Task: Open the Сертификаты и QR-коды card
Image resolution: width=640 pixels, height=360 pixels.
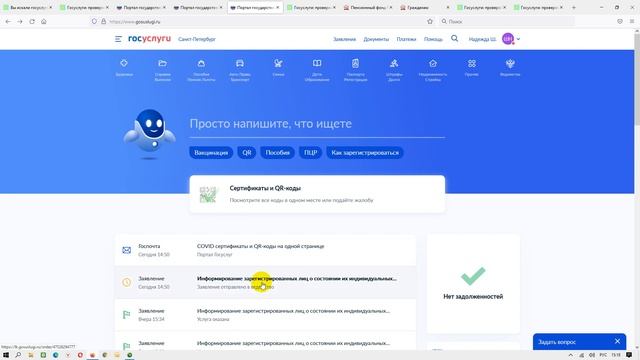Action: point(317,194)
